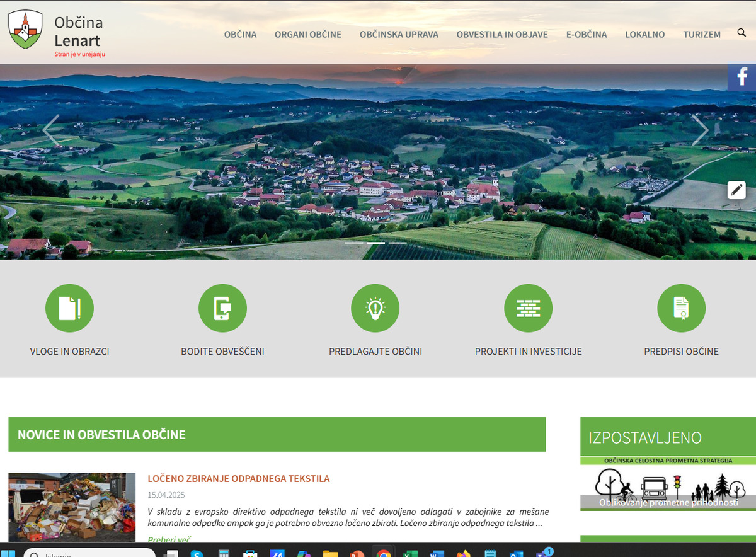This screenshot has height=557, width=756.
Task: Open the site search magnifier icon
Action: (741, 32)
